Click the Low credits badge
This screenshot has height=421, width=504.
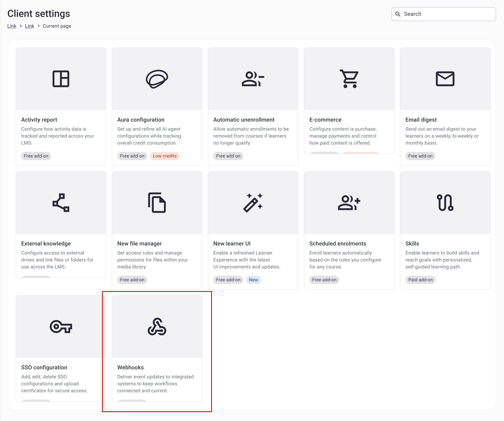pyautogui.click(x=165, y=156)
